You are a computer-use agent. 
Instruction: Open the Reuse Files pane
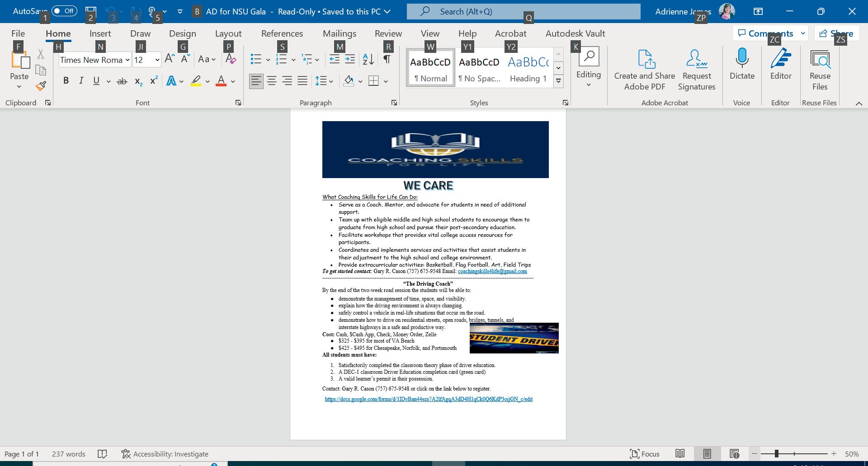820,70
